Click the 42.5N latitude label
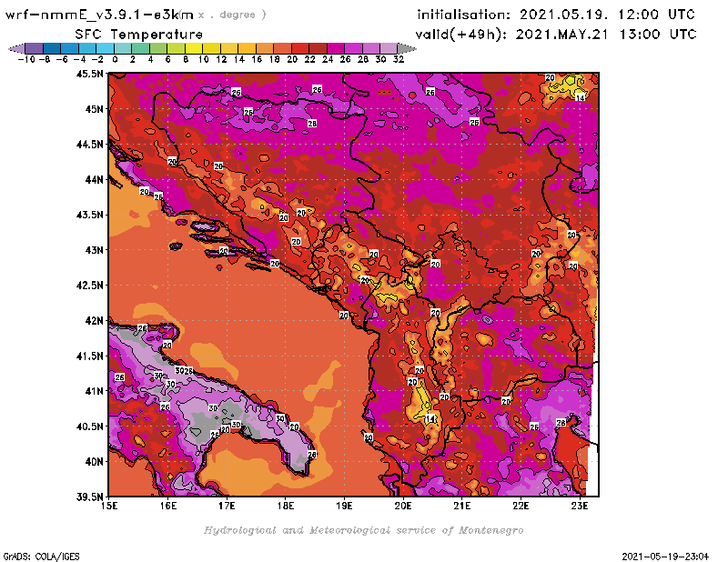This screenshot has width=728, height=562. point(90,286)
